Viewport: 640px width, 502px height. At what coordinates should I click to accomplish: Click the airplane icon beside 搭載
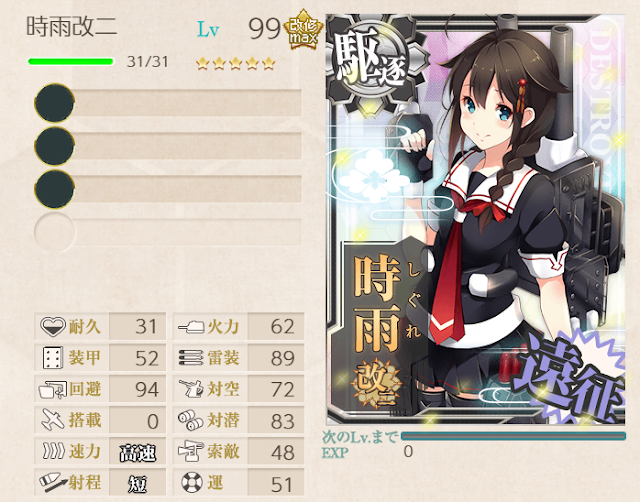point(53,420)
